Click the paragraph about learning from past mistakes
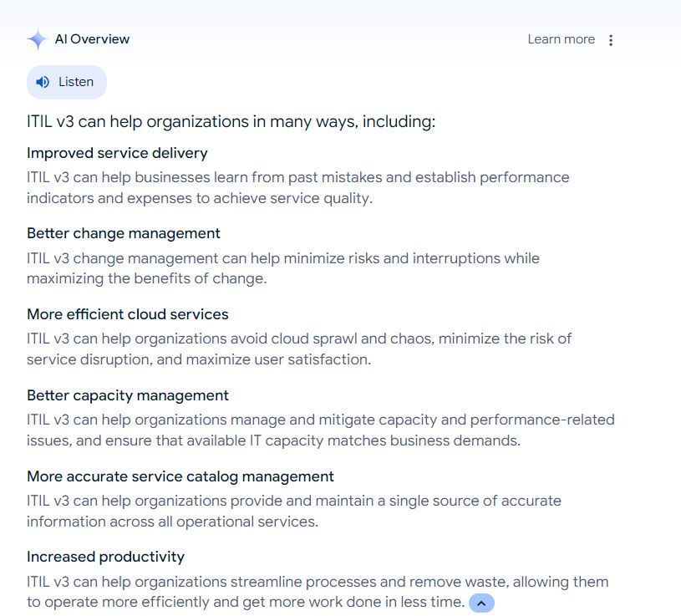Screen dimensions: 681x616 pyautogui.click(x=297, y=188)
